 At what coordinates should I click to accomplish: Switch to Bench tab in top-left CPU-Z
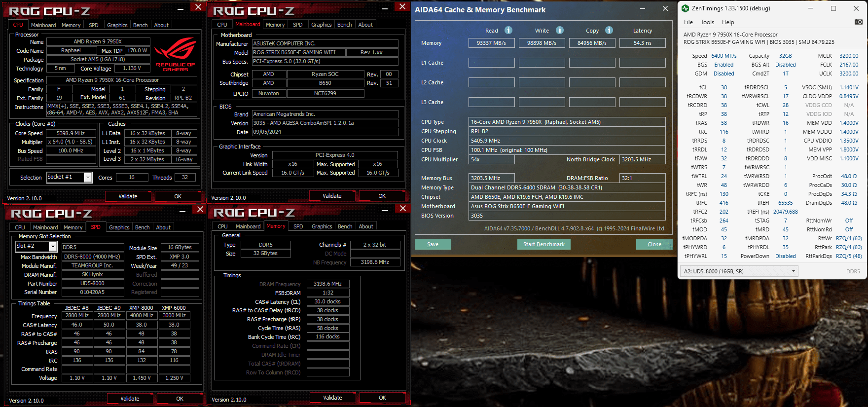point(141,25)
